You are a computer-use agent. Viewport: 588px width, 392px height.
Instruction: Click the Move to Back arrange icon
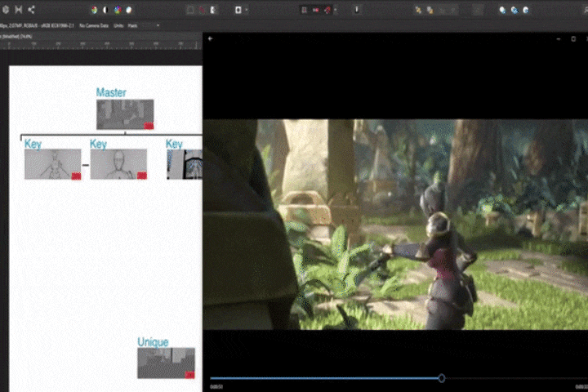(418, 10)
